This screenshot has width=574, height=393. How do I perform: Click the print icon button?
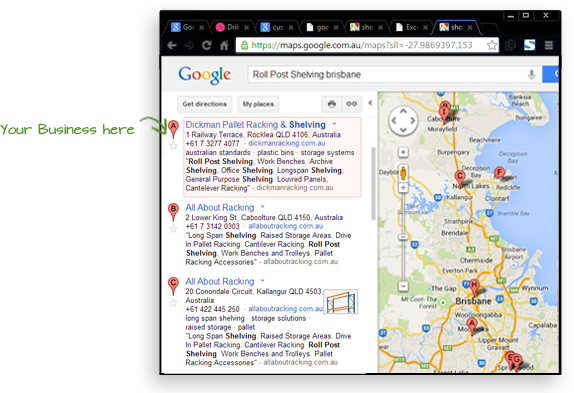tap(332, 104)
